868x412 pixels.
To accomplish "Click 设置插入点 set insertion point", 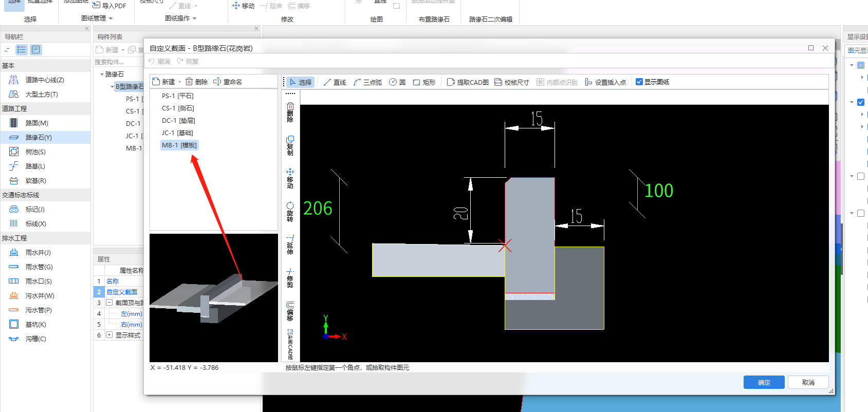I will point(605,82).
